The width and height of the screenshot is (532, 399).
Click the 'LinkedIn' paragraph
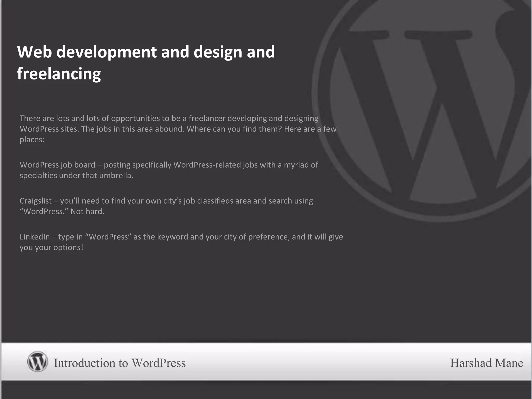181,242
